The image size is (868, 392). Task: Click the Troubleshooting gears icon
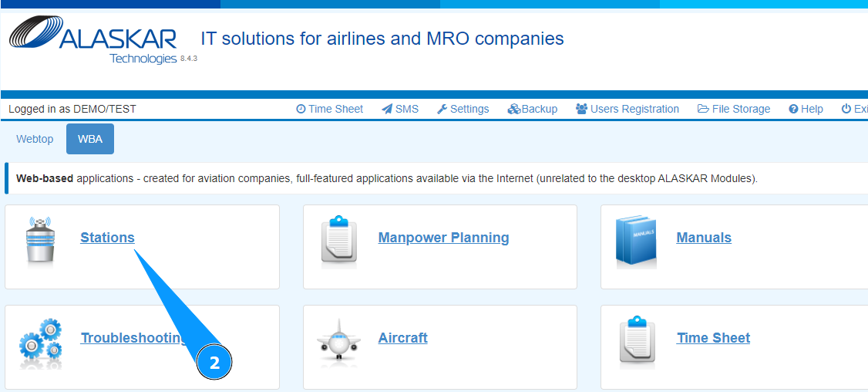pyautogui.click(x=40, y=341)
